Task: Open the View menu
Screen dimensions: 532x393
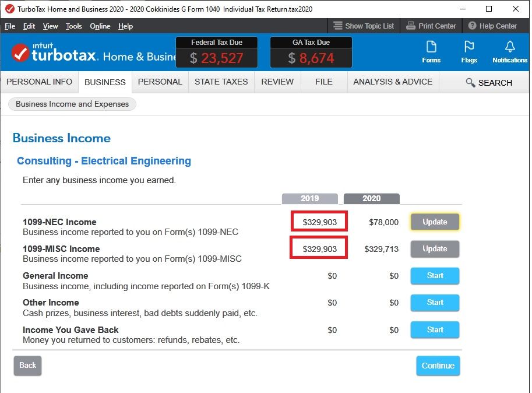Action: pyautogui.click(x=50, y=26)
